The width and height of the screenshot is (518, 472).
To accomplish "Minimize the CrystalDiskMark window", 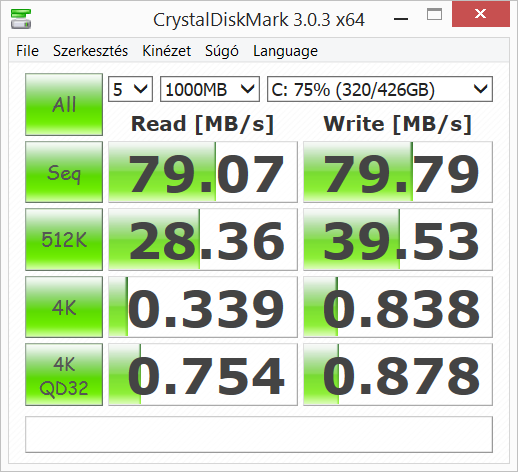I will click(x=401, y=19).
